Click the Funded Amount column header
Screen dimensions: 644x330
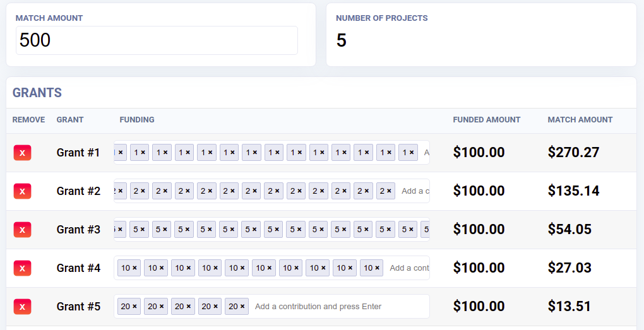point(487,120)
